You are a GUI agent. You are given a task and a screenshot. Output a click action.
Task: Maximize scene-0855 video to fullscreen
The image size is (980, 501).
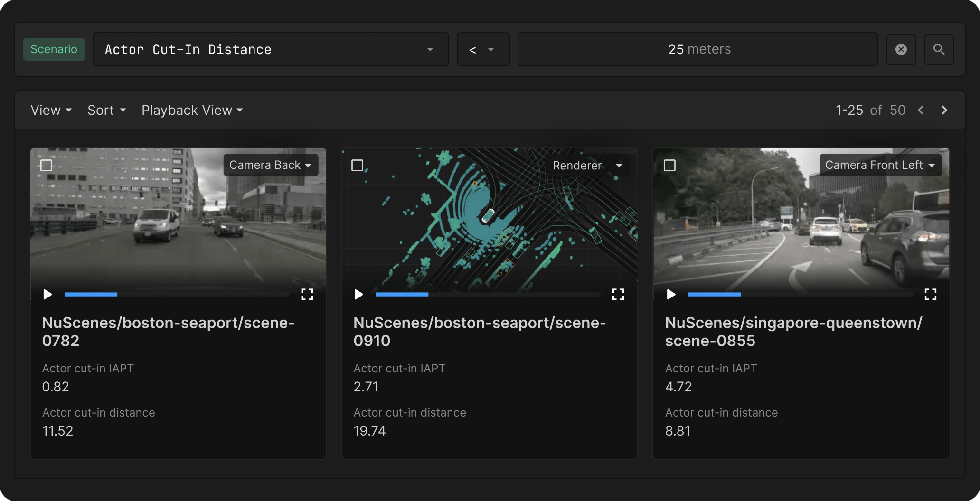[x=931, y=295]
